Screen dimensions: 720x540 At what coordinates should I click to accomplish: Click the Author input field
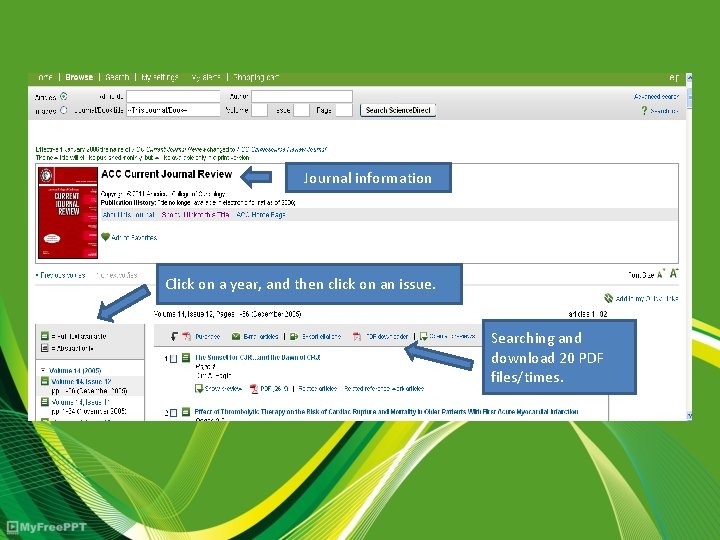302,96
